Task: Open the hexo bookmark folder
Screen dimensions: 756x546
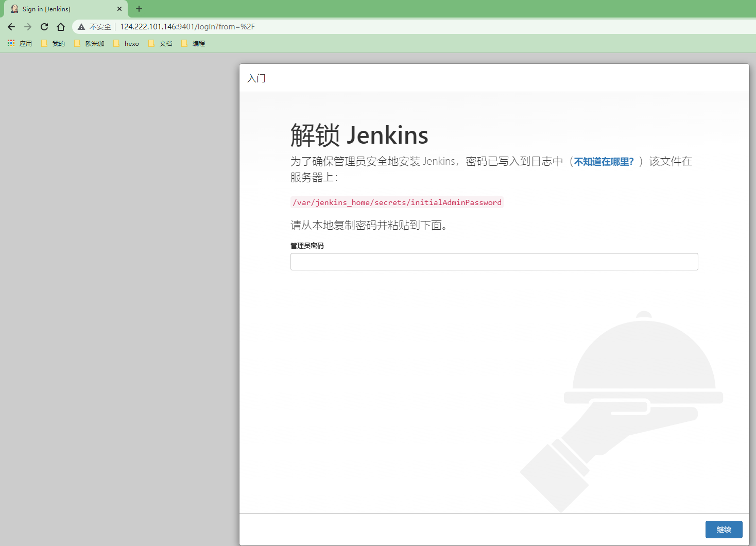Action: pyautogui.click(x=126, y=43)
